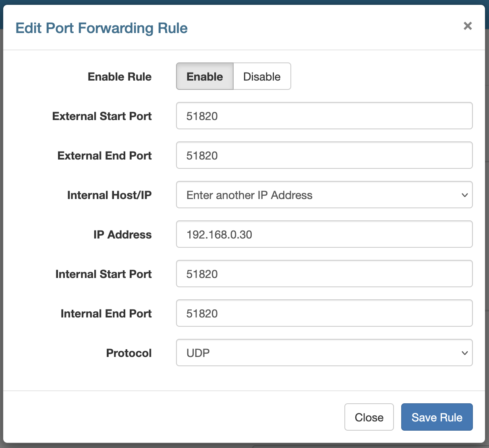Click into the External End Port field
Image resolution: width=489 pixels, height=448 pixels.
point(324,156)
